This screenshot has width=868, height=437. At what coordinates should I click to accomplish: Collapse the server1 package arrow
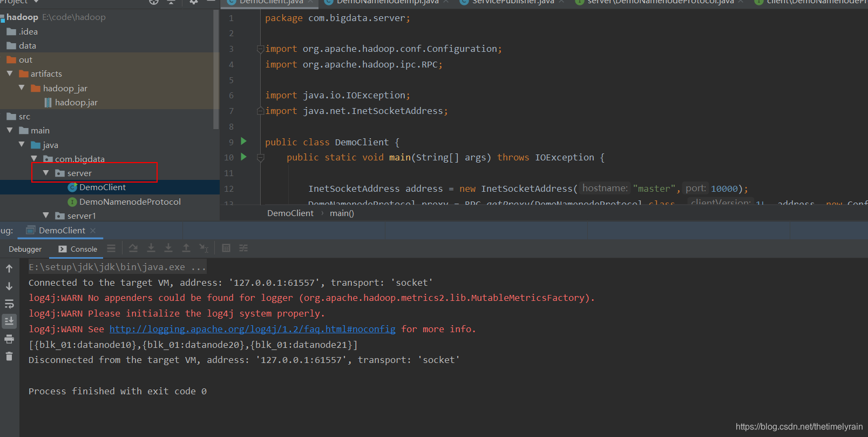[x=46, y=215]
